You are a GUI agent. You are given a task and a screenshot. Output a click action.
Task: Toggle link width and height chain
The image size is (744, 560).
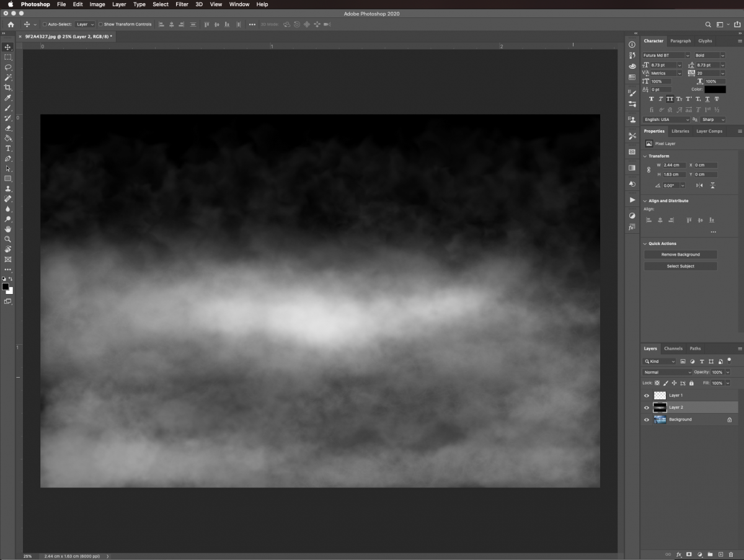[x=649, y=170]
